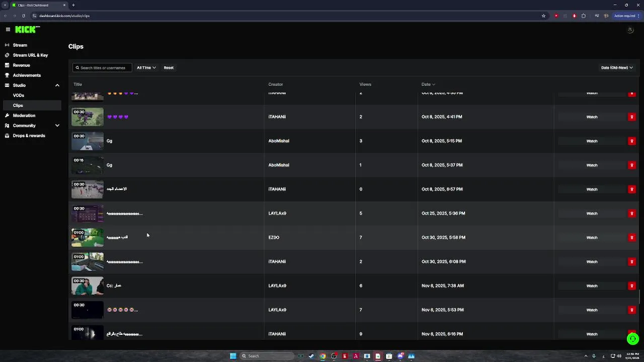Image resolution: width=644 pixels, height=362 pixels.
Task: Show hidden system tray icons
Action: 586,356
